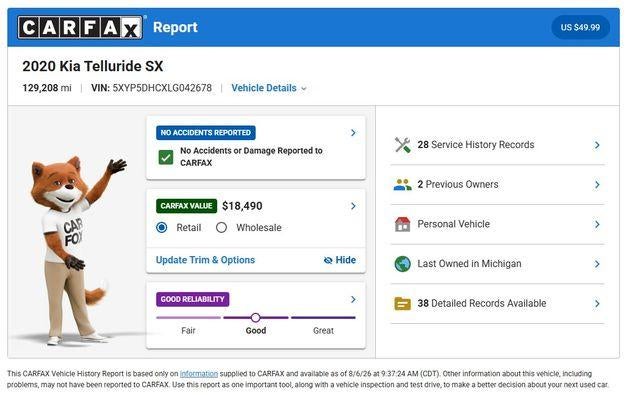Click the reliability slider knob at Good
The height and width of the screenshot is (395, 640).
[256, 317]
